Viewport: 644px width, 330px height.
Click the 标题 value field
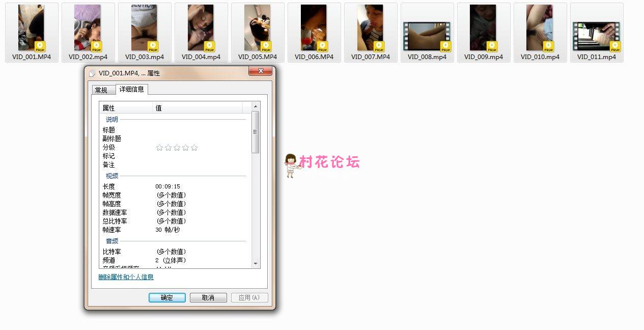coord(199,130)
